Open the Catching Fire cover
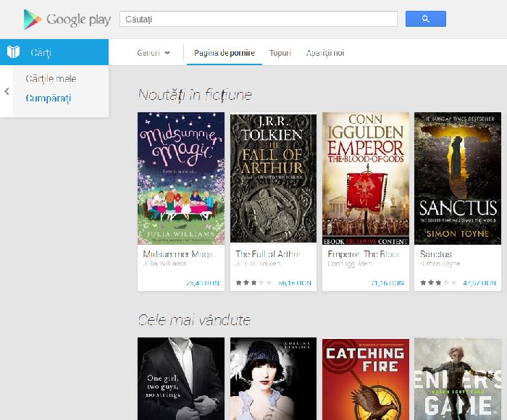 point(366,379)
